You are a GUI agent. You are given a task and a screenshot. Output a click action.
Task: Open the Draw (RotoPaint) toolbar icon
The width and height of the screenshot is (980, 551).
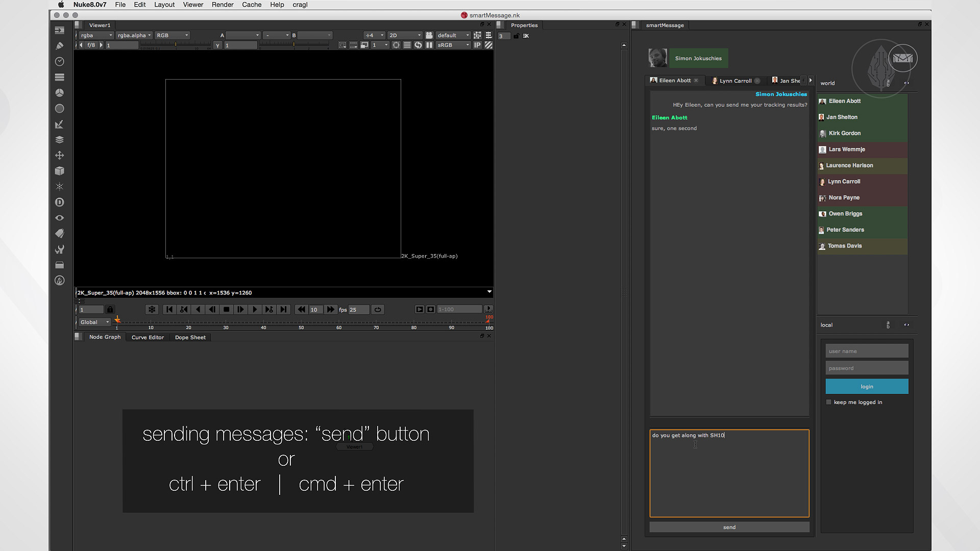pos(59,46)
